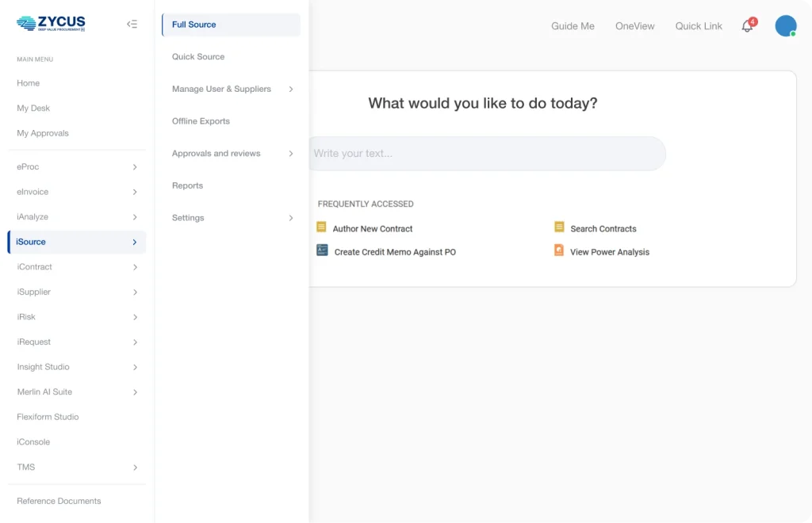Open iSupplier module

click(33, 292)
